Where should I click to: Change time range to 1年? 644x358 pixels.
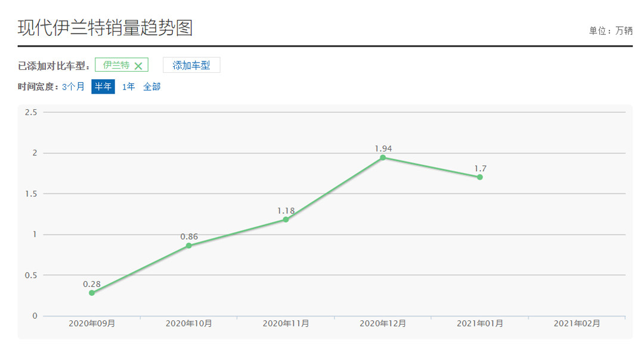pyautogui.click(x=129, y=87)
